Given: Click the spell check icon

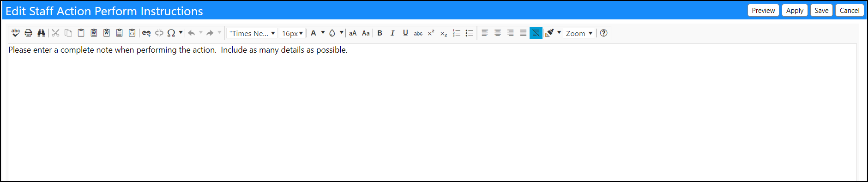Looking at the screenshot, I should click(x=16, y=33).
